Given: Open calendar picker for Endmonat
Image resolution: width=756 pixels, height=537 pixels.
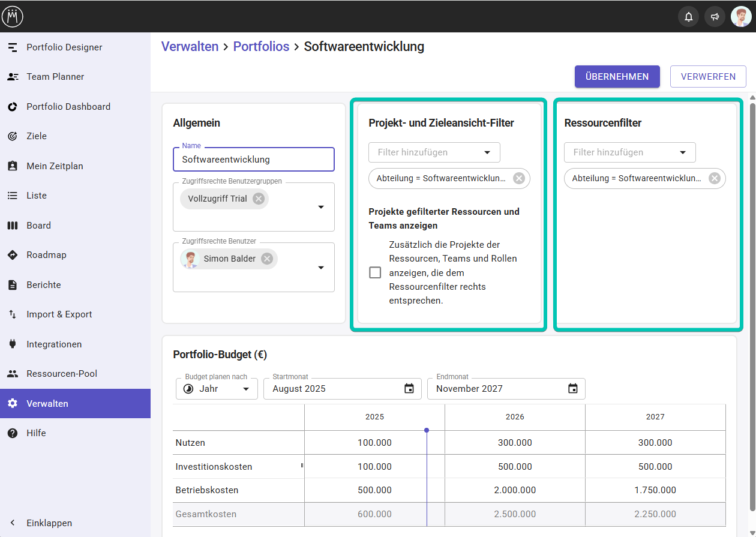Looking at the screenshot, I should point(572,389).
